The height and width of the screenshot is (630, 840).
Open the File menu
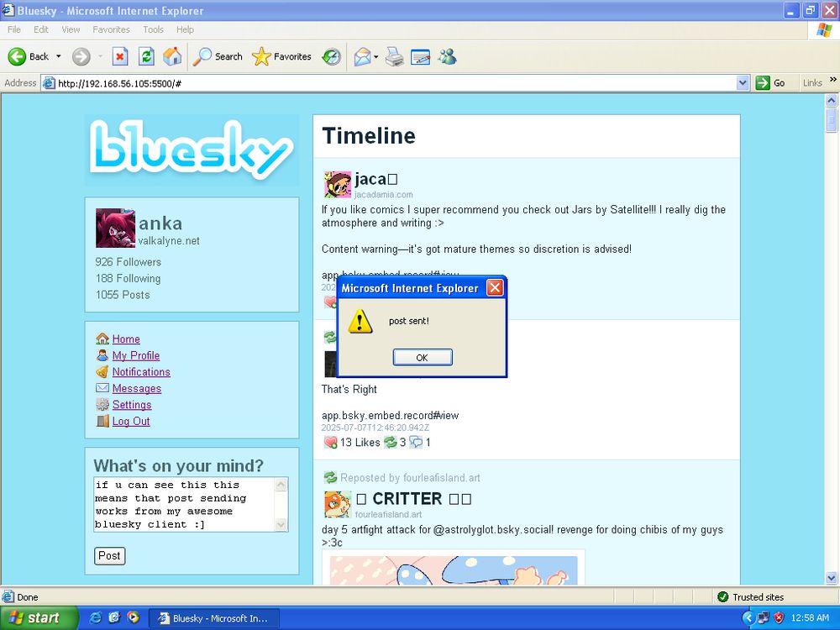(14, 29)
